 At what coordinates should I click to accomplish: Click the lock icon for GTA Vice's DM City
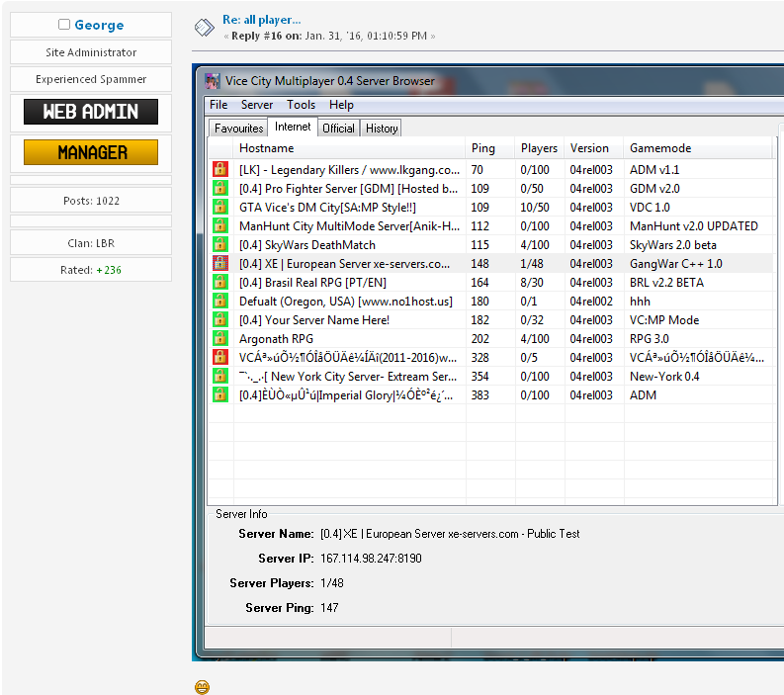[220, 207]
